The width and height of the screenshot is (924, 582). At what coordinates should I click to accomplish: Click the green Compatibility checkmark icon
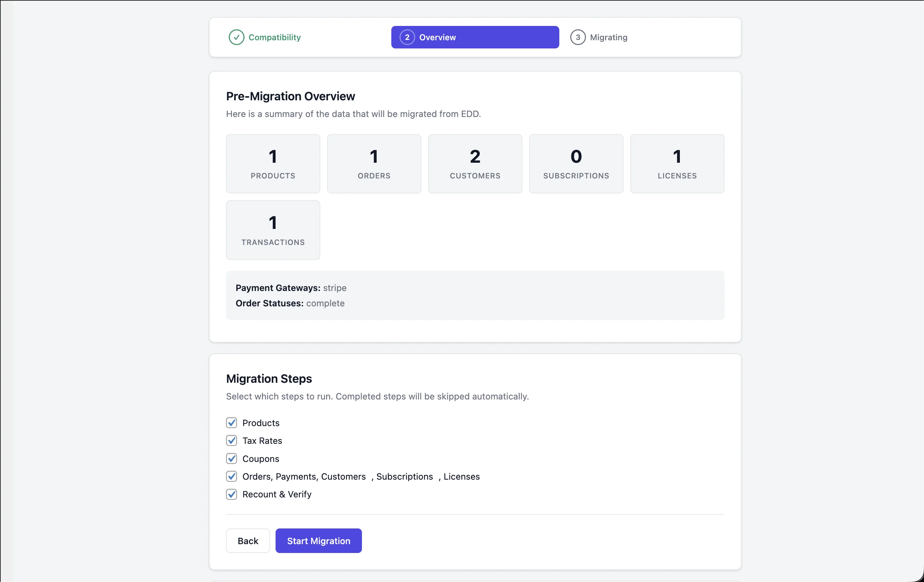(x=236, y=37)
